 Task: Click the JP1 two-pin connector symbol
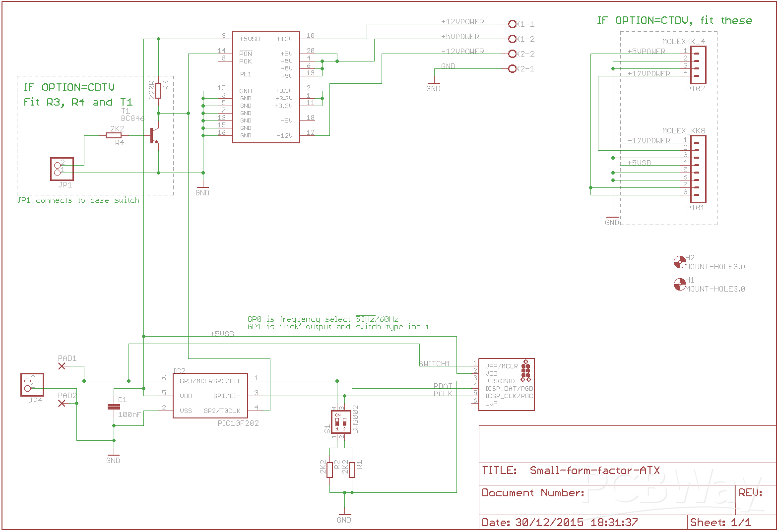coord(62,169)
